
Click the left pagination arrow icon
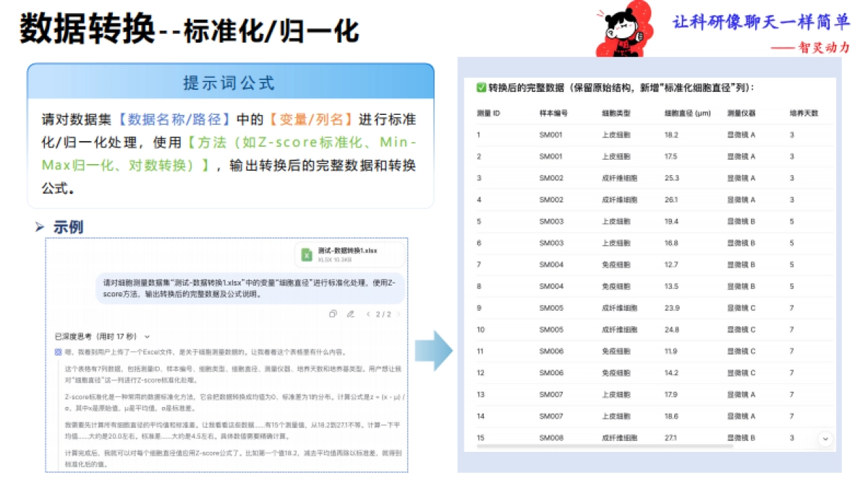coord(368,314)
